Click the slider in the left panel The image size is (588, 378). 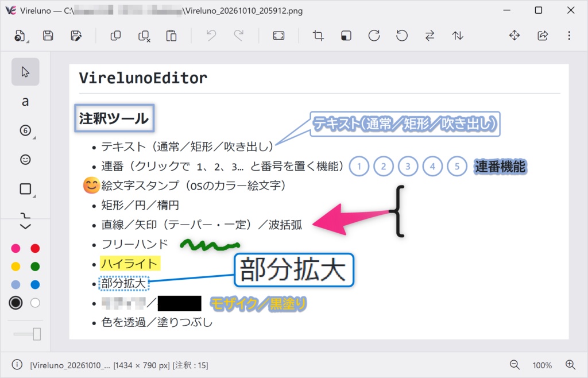(x=27, y=334)
